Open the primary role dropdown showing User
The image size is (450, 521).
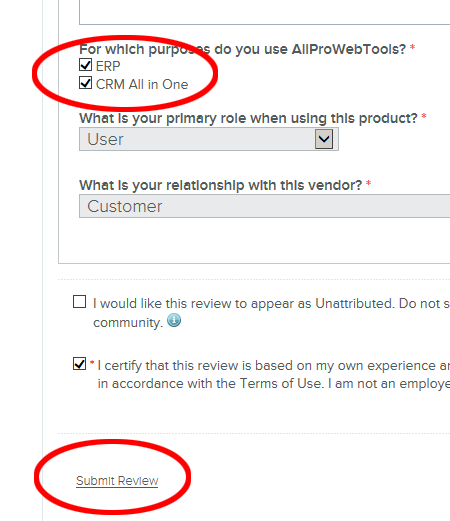pyautogui.click(x=209, y=139)
